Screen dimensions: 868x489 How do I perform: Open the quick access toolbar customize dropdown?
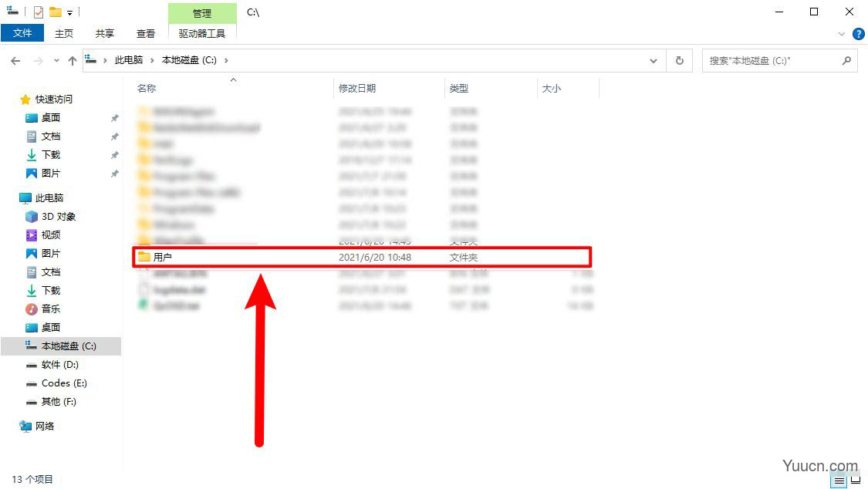tap(69, 12)
